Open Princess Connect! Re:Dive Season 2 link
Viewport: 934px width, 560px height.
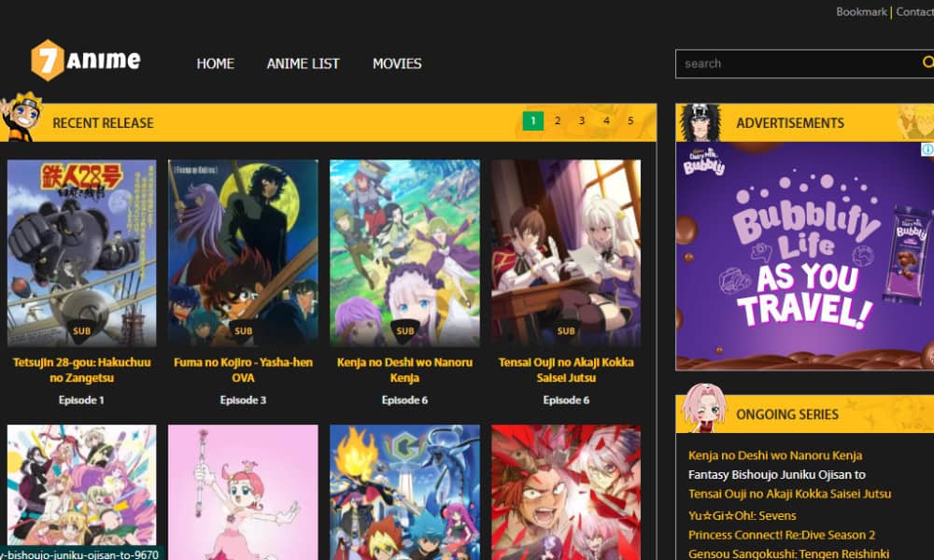coord(782,535)
